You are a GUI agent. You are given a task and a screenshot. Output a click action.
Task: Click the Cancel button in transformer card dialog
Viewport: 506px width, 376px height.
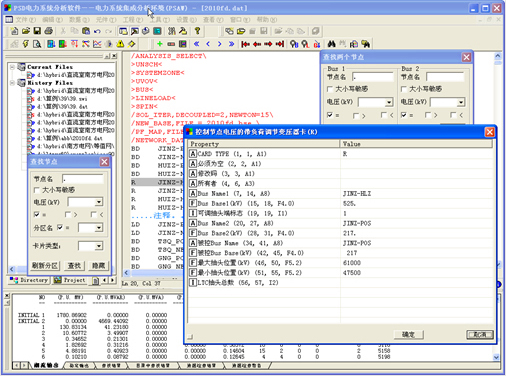pyautogui.click(x=480, y=335)
